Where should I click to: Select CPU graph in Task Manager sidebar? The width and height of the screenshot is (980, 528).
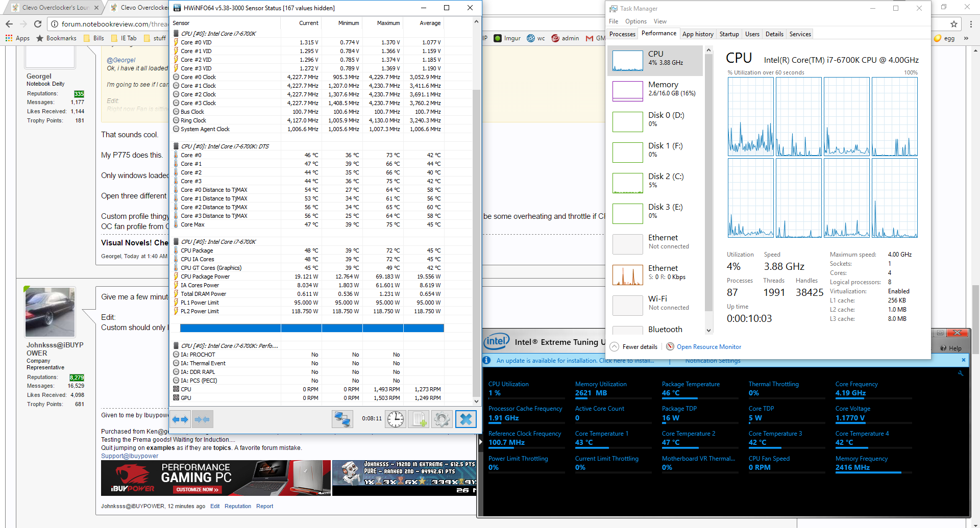[x=655, y=61]
